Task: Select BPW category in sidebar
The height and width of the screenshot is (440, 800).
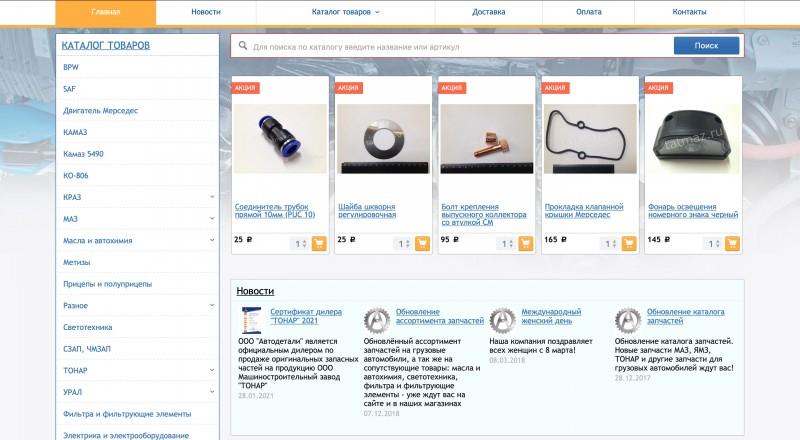Action: coord(71,67)
